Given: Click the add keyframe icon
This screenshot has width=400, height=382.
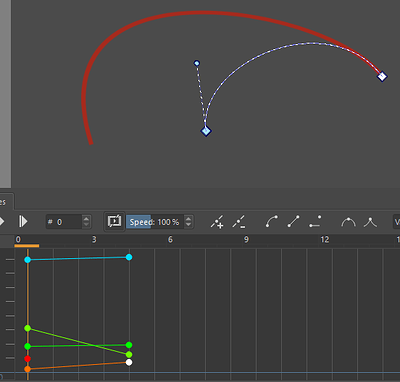Looking at the screenshot, I should [217, 222].
